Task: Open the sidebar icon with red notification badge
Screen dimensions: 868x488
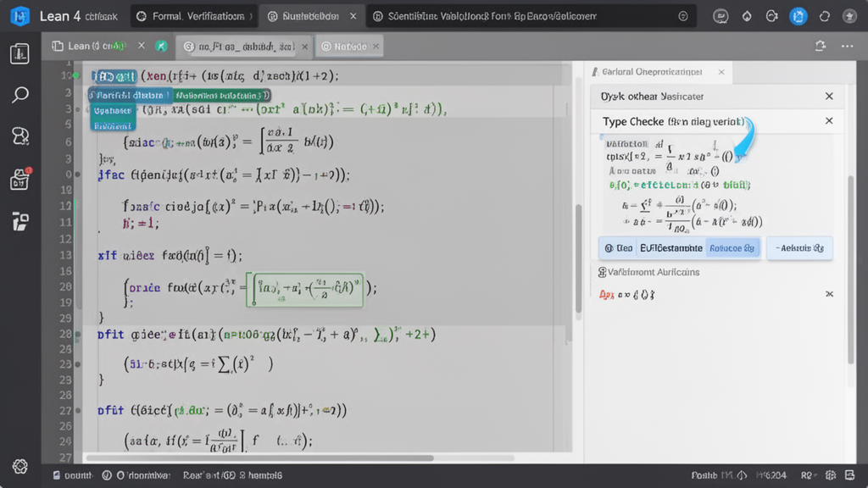Action: (x=20, y=179)
